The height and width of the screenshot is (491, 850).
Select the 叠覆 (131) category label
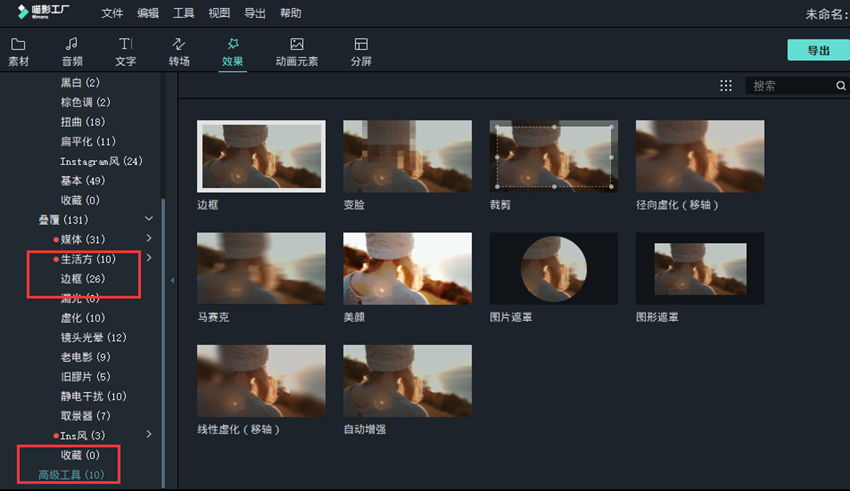(63, 219)
